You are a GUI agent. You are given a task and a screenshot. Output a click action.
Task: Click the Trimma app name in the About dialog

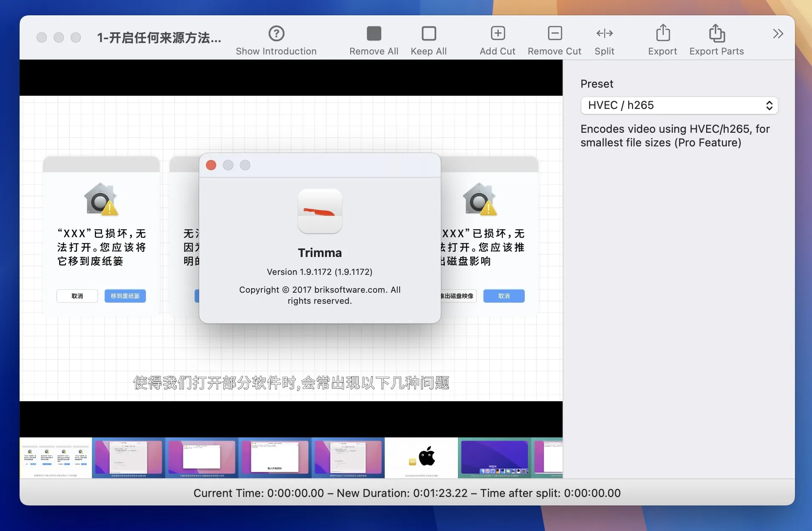click(x=320, y=253)
